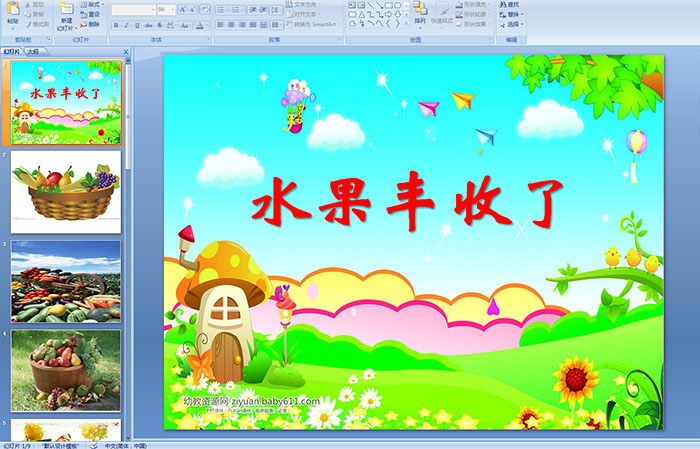Click Delete slide (删除) icon
Viewport: 700px width, 449px height.
[83, 24]
